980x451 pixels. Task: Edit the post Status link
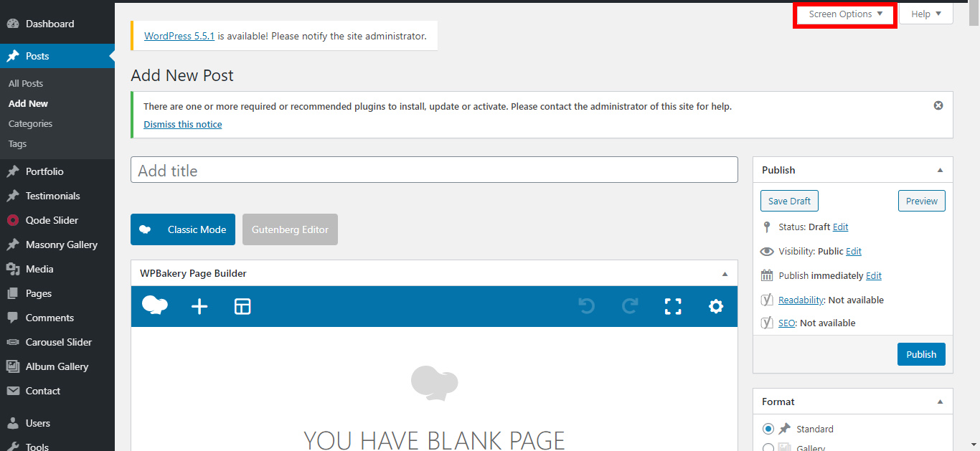[841, 227]
